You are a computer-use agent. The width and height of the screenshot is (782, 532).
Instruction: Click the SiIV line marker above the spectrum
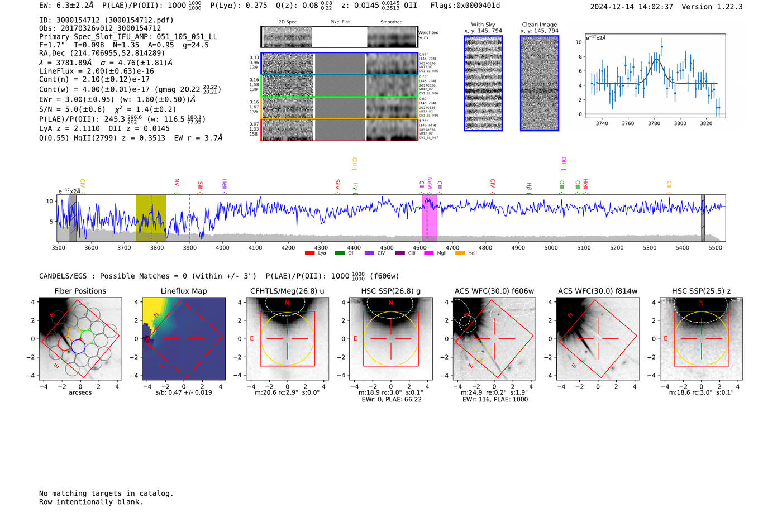click(x=337, y=185)
